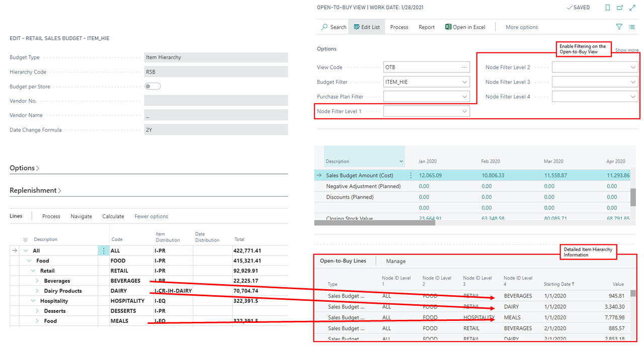Click the horizontal scrollbar under budget grid
644x346 pixels.
click(375, 222)
